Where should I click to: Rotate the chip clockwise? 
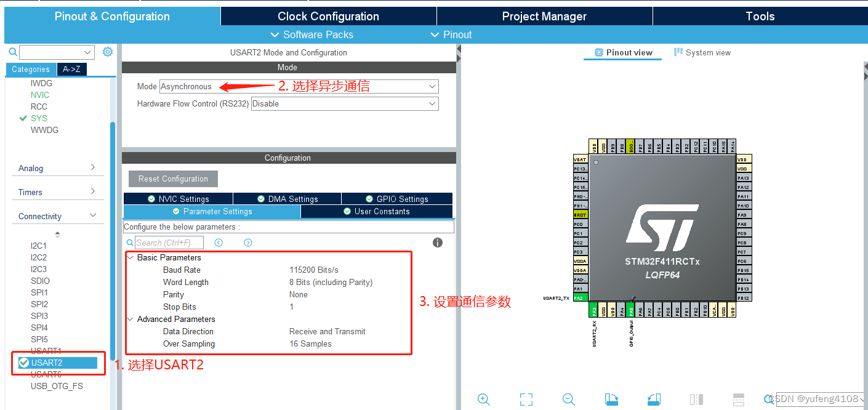[611, 399]
